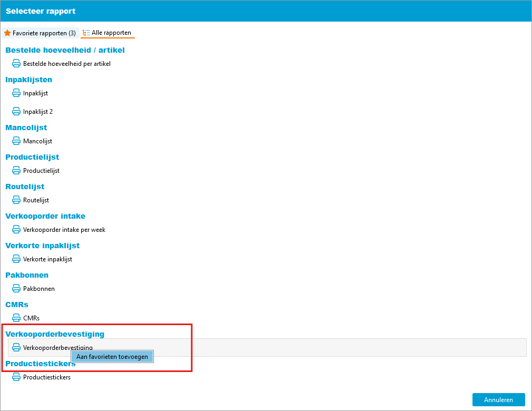Click the Inpaklijsten group header
532x411 pixels.
click(x=28, y=80)
